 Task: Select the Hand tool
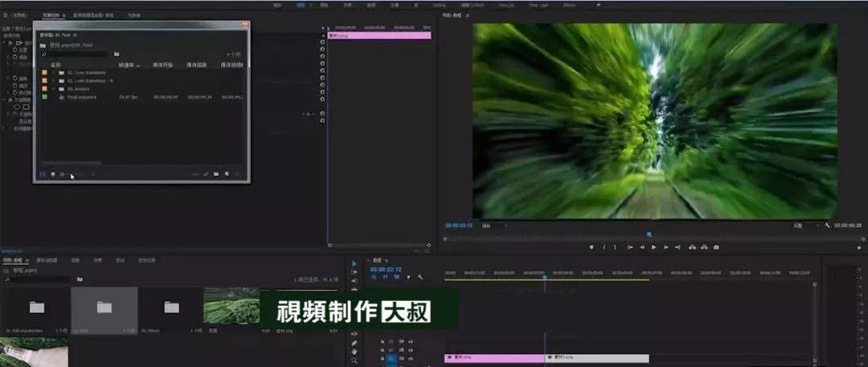click(354, 352)
